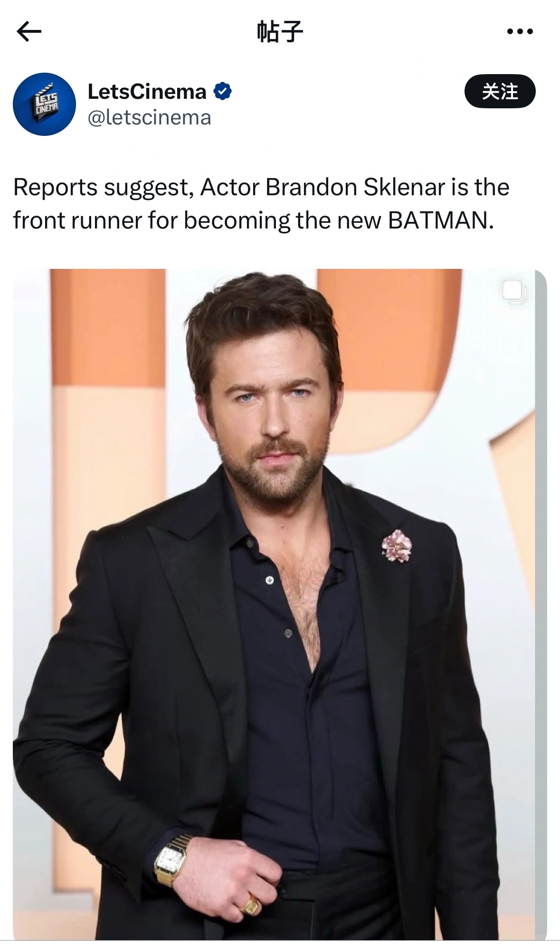560x952 pixels.
Task: Click the blue verified badge
Action: click(x=222, y=91)
